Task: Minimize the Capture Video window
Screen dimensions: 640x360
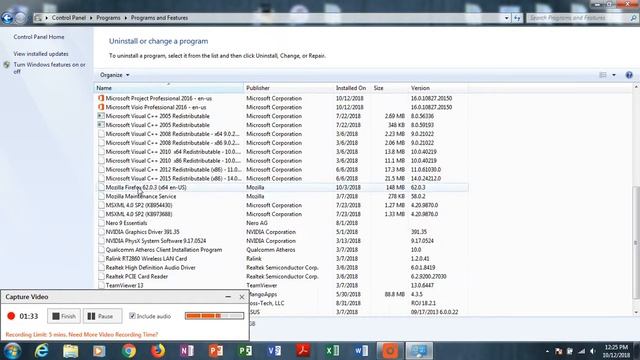Action: click(228, 297)
